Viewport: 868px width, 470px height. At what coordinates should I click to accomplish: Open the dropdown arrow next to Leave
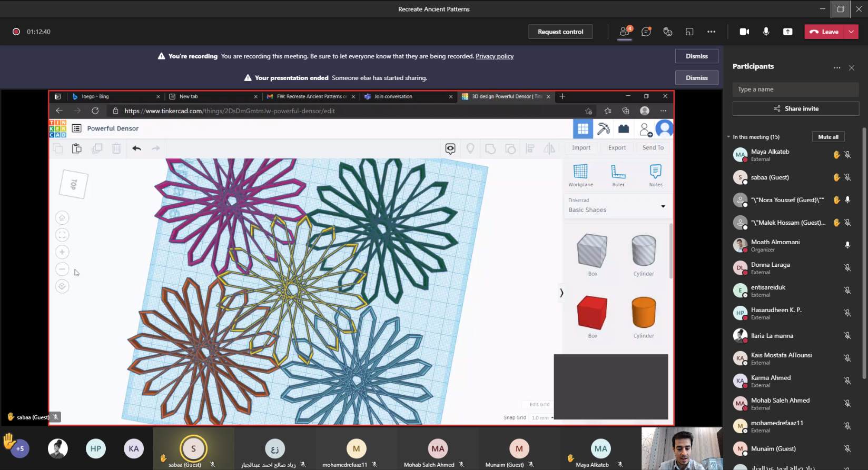point(852,32)
